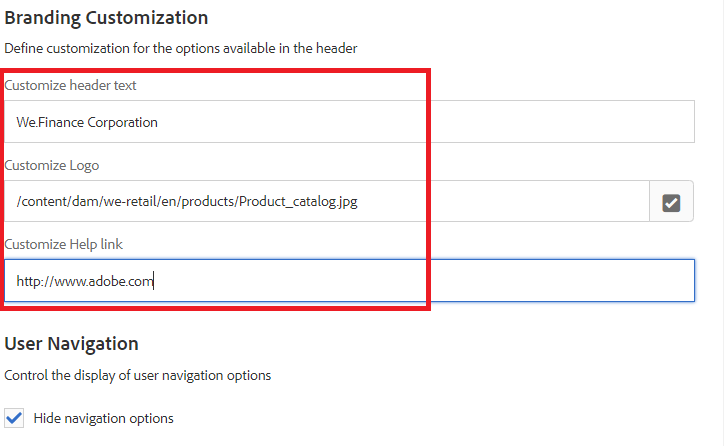Click the "We.Finance Corporation" text value

point(87,122)
